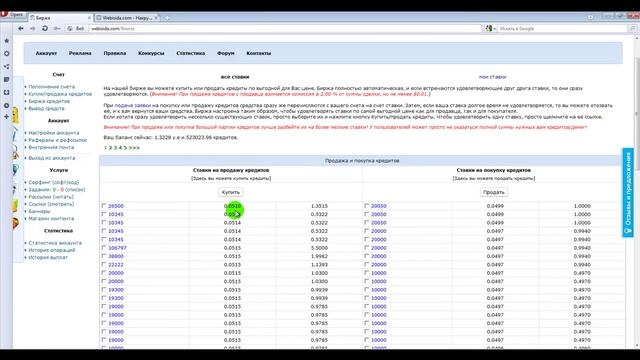Go to page 5 of the bids list

(125, 148)
